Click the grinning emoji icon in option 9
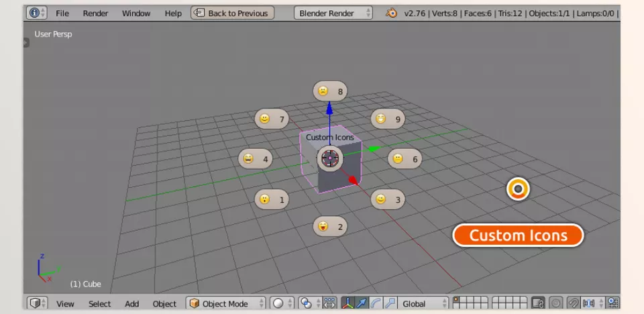 (381, 119)
